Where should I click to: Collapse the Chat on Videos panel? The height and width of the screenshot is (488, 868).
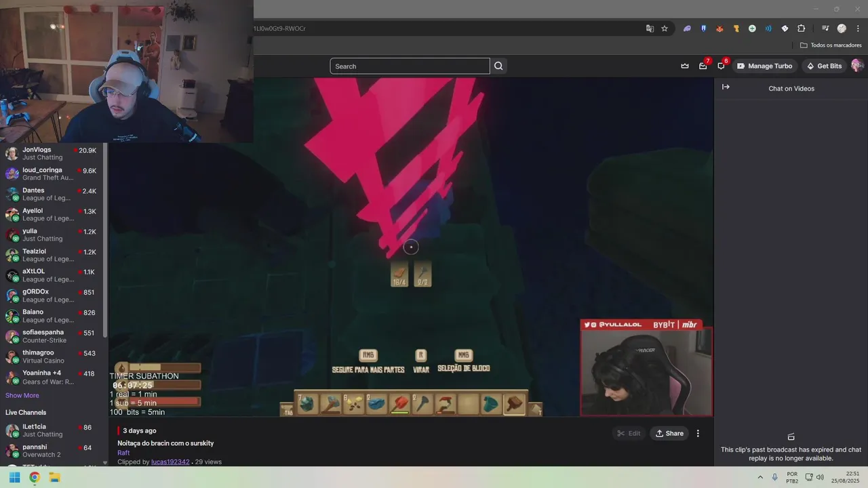pyautogui.click(x=726, y=87)
